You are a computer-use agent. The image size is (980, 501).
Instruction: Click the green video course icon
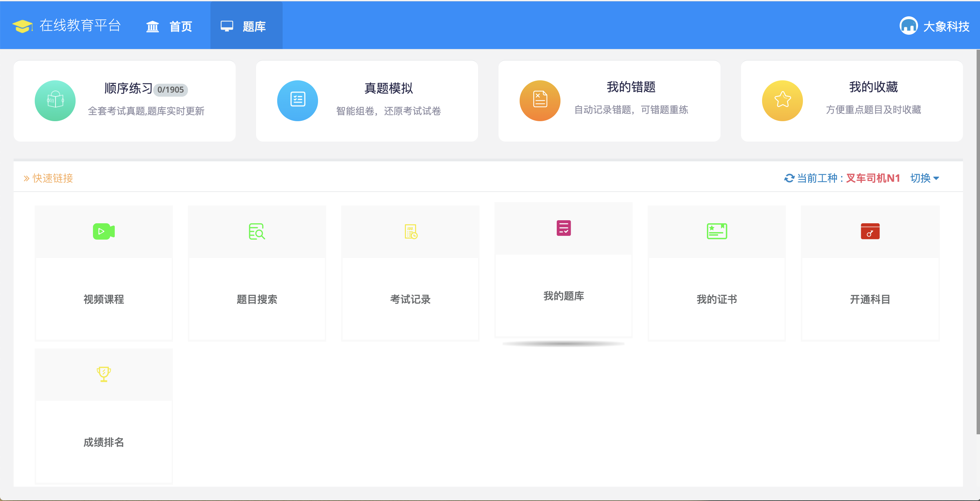click(x=104, y=231)
